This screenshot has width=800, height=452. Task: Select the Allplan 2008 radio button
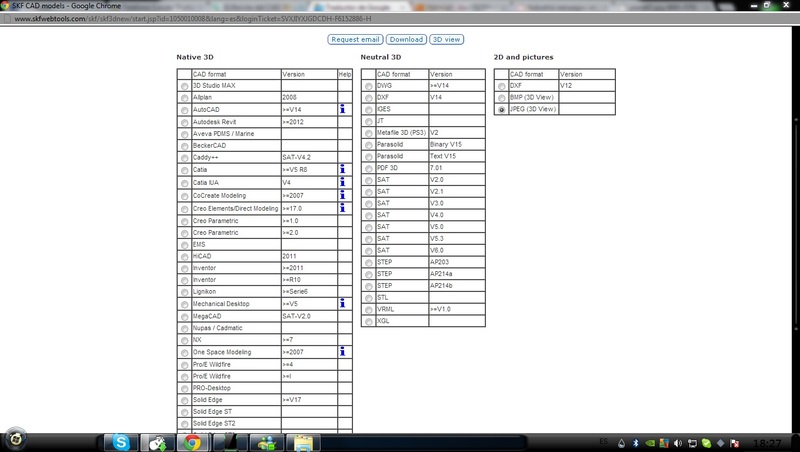(185, 98)
